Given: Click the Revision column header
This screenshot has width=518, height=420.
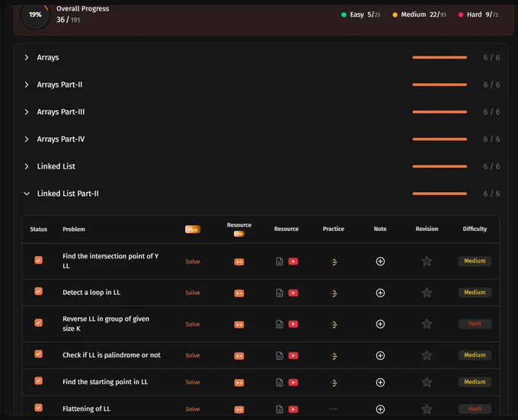Looking at the screenshot, I should pos(427,229).
